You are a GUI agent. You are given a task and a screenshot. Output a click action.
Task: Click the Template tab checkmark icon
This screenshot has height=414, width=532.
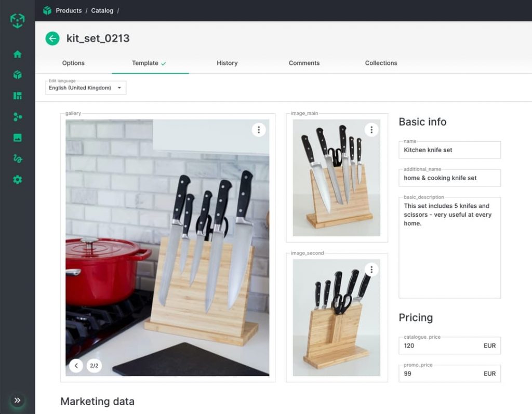pyautogui.click(x=164, y=63)
